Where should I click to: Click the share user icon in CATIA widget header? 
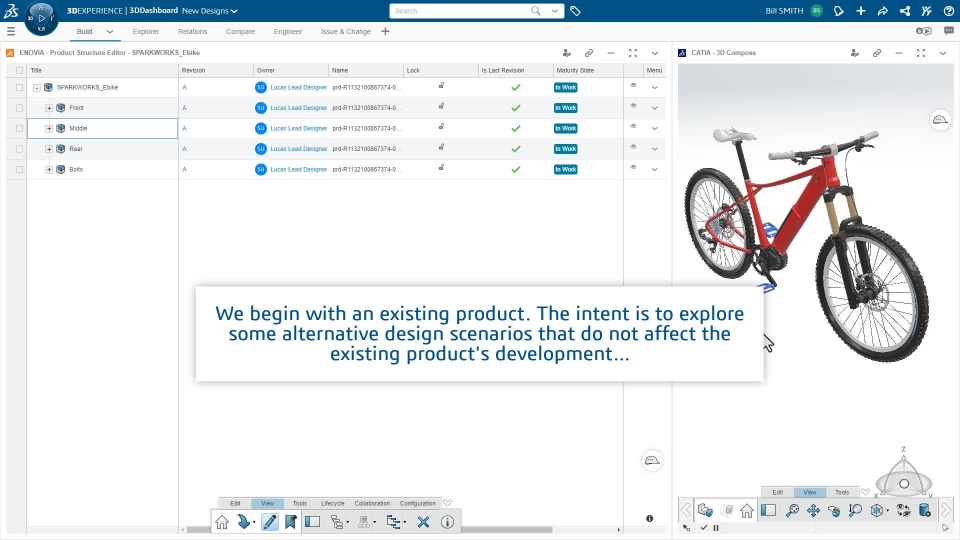click(855, 53)
